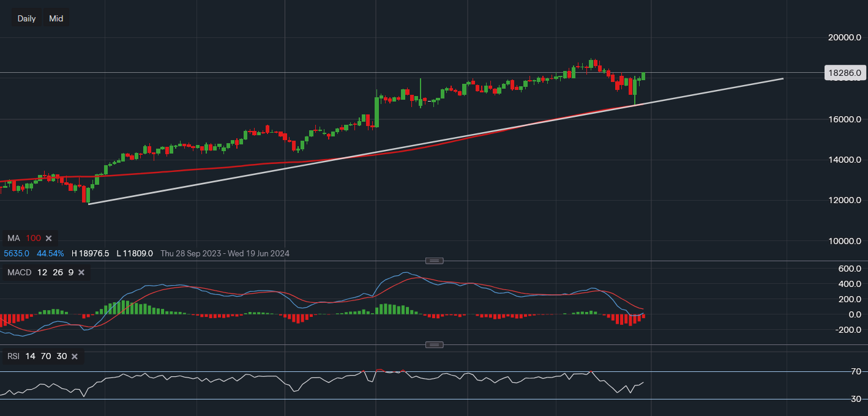The width and height of the screenshot is (868, 416).
Task: Toggle the Daily timeframe
Action: 26,18
